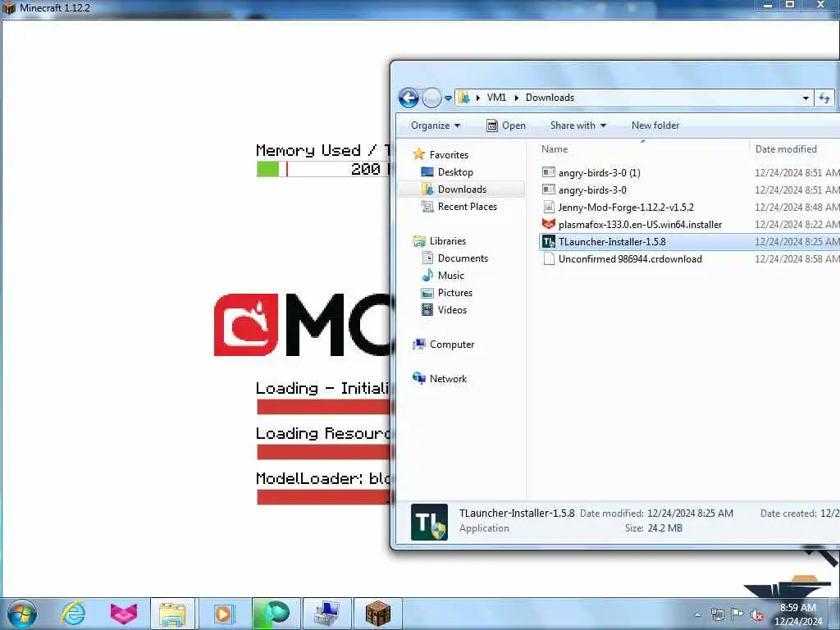
Task: Select Downloads in navigation pane
Action: pos(462,189)
